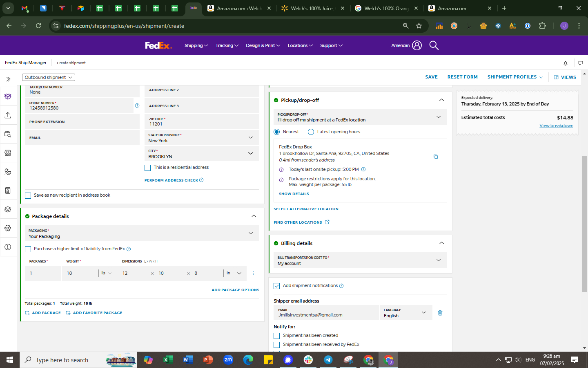Click the SAVE button
The height and width of the screenshot is (368, 588).
point(431,77)
